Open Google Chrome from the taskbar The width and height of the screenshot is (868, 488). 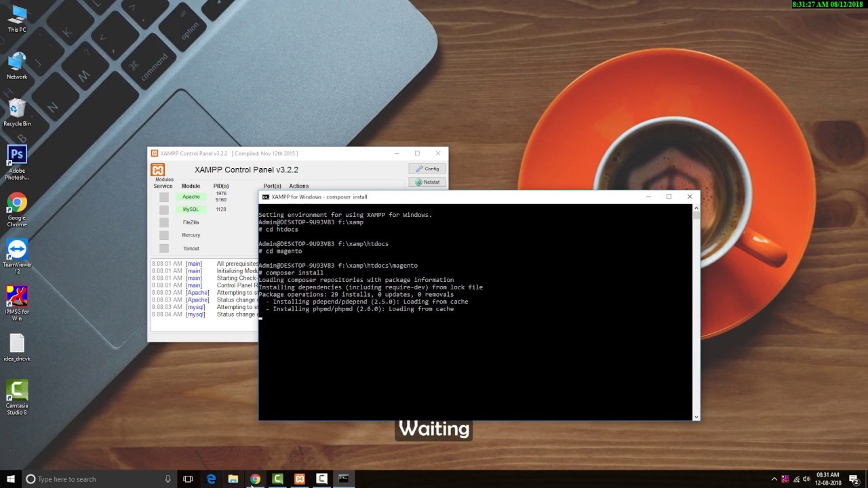pyautogui.click(x=255, y=479)
